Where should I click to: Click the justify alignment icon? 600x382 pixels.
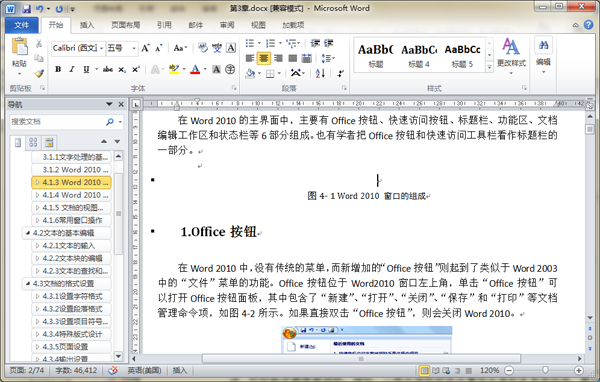[293, 58]
